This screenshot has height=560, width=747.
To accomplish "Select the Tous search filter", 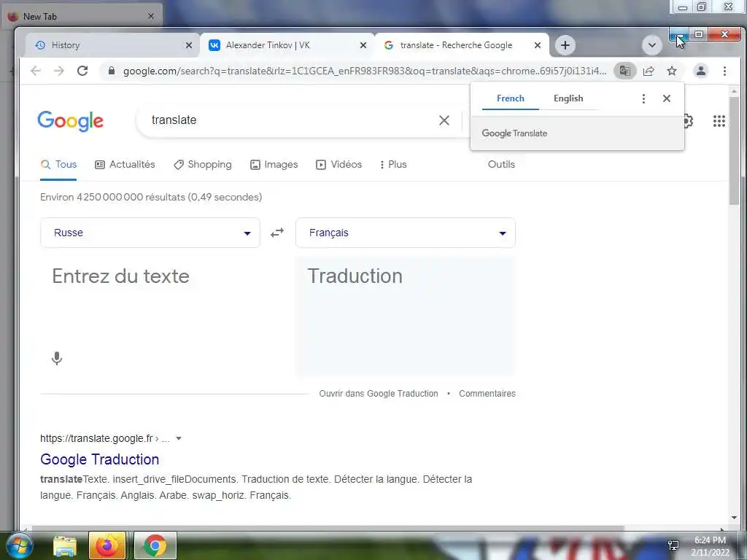I will coord(58,165).
